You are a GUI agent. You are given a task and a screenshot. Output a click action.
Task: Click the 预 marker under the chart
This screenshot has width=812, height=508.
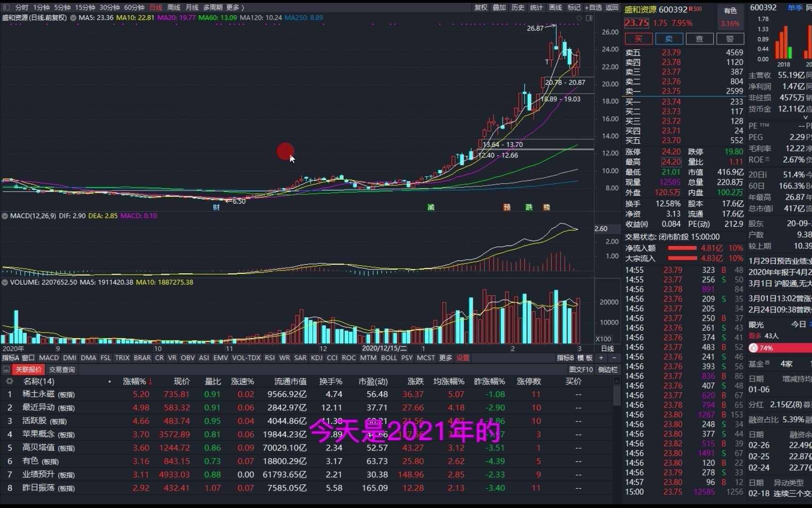coord(507,207)
